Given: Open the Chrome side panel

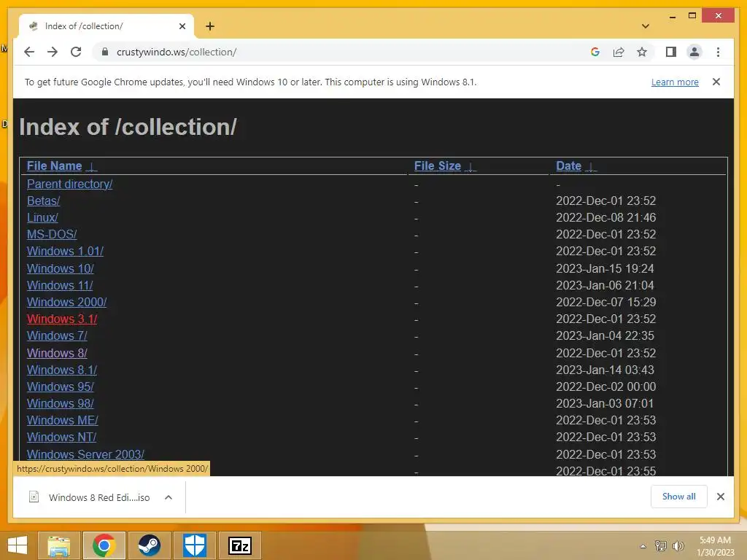Looking at the screenshot, I should (x=671, y=52).
